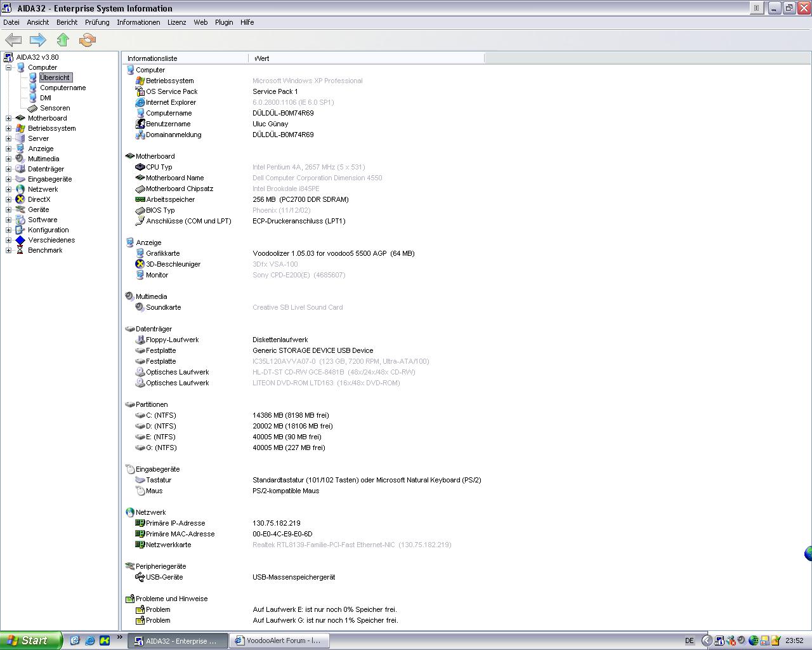Expand the quick launch chevron in the taskbar

coord(119,638)
